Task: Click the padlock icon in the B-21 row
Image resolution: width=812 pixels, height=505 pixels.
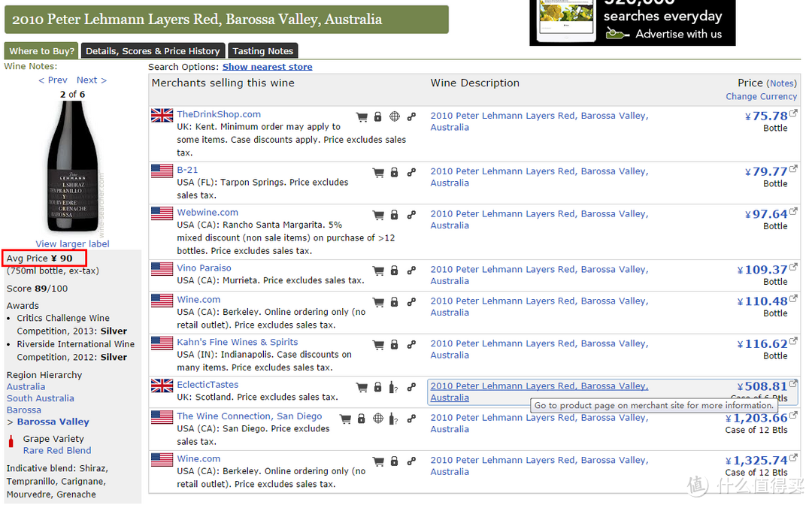Action: pos(395,172)
